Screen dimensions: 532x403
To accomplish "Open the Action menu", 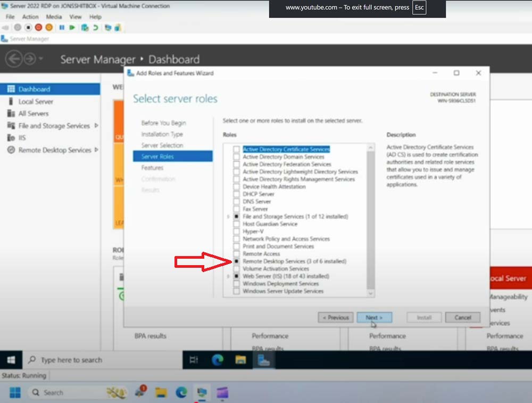I will tap(30, 17).
